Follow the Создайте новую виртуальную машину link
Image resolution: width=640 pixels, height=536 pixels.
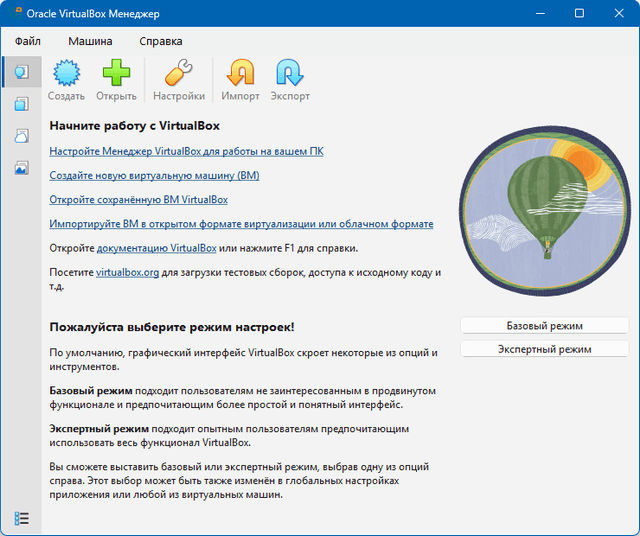[154, 175]
